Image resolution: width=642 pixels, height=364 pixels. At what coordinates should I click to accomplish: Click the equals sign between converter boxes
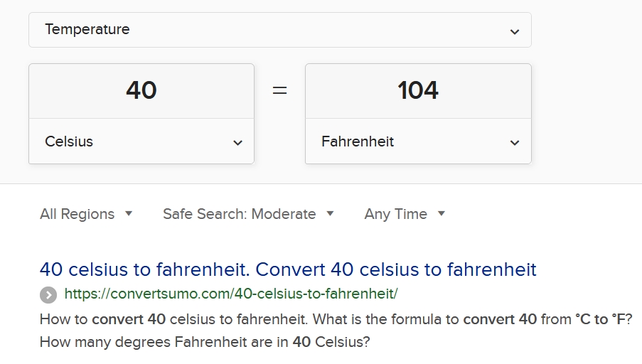click(279, 90)
